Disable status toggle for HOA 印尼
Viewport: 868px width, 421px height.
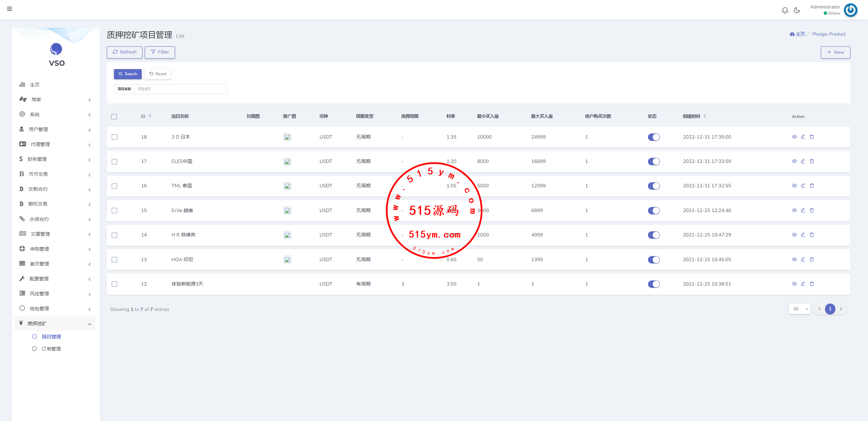[x=653, y=260]
